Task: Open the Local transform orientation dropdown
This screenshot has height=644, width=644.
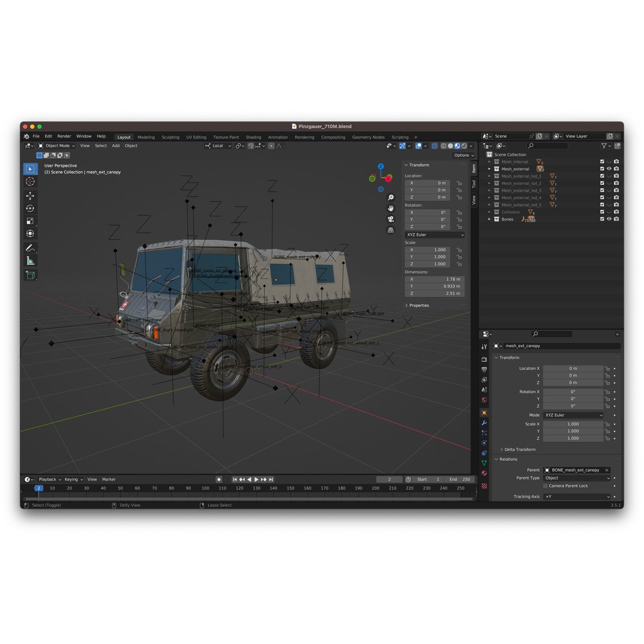Action: (x=218, y=146)
